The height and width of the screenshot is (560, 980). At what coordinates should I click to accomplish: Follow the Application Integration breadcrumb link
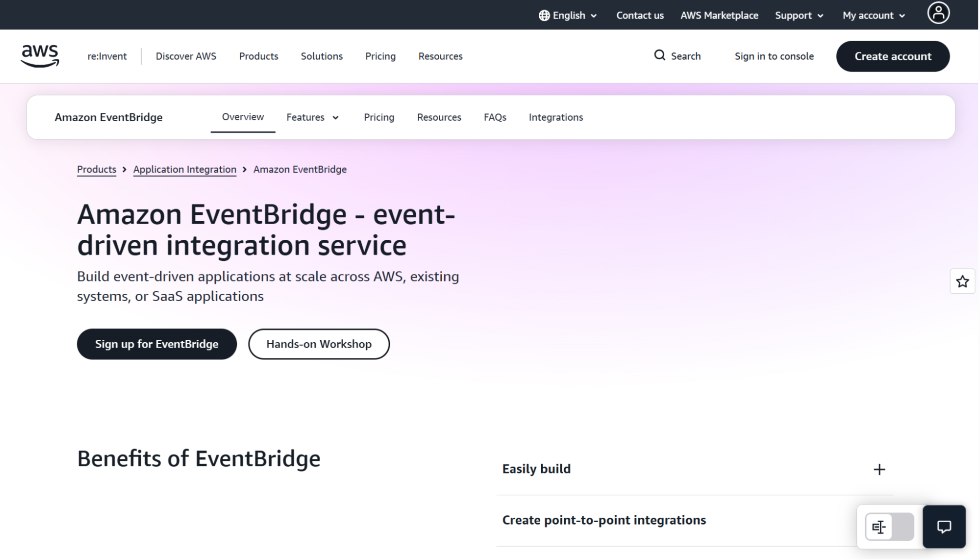pyautogui.click(x=185, y=169)
